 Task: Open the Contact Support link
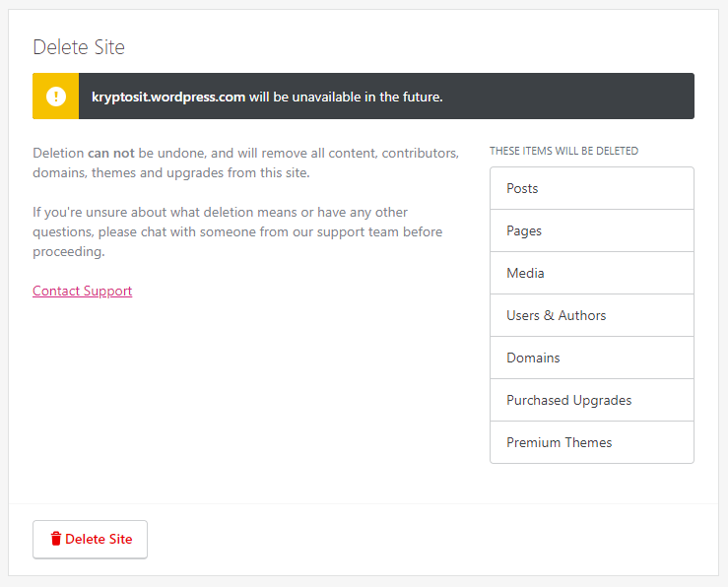point(82,291)
